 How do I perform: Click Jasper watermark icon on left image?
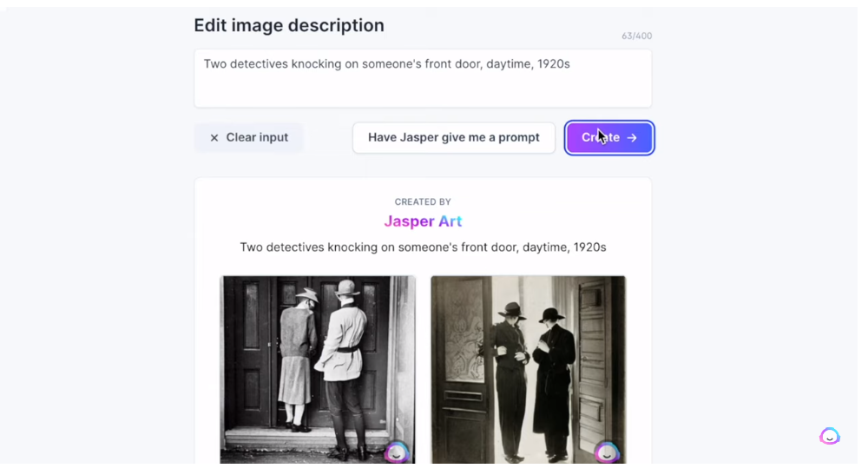click(x=396, y=452)
